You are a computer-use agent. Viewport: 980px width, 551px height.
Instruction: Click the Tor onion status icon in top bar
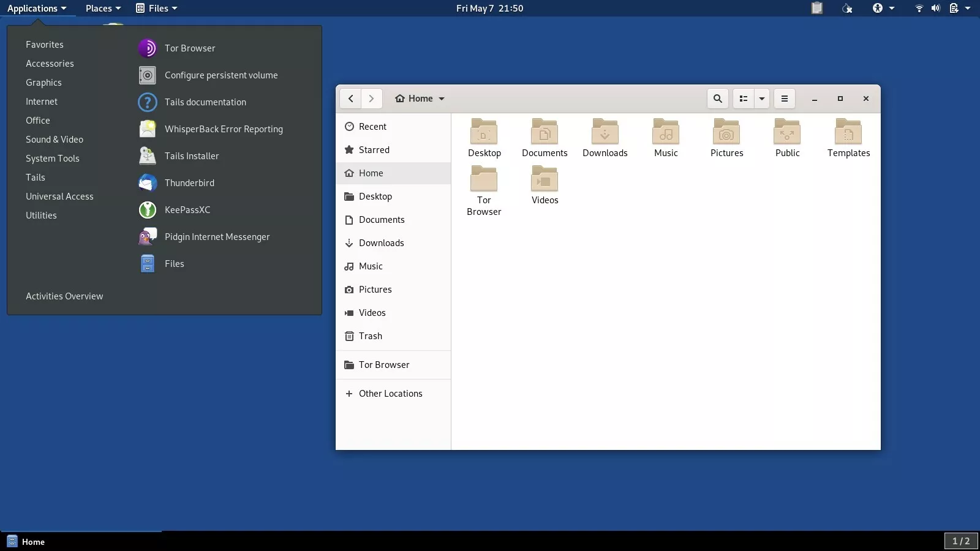847,8
